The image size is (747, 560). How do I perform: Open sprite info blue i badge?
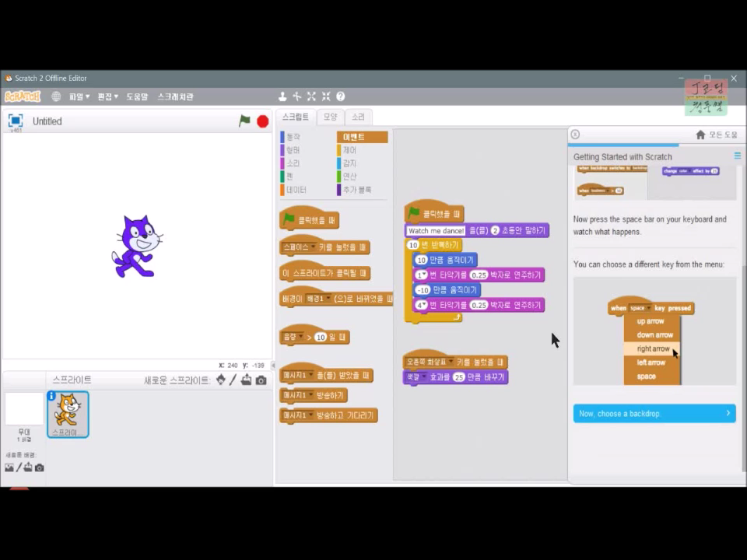(x=51, y=396)
